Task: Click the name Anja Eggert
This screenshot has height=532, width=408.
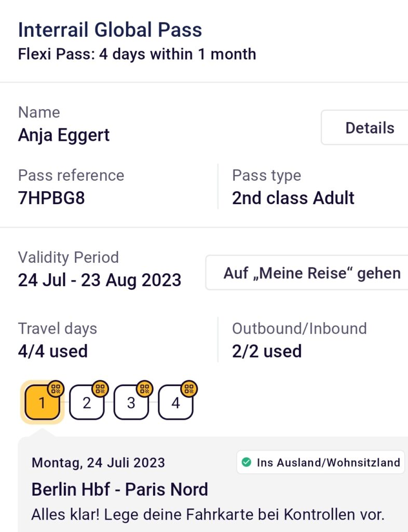Action: coord(64,135)
